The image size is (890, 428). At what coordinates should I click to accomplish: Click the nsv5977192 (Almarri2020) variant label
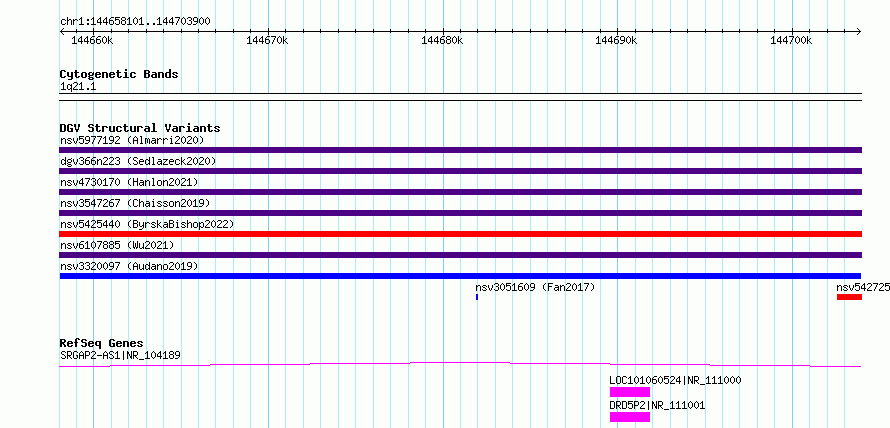click(132, 140)
